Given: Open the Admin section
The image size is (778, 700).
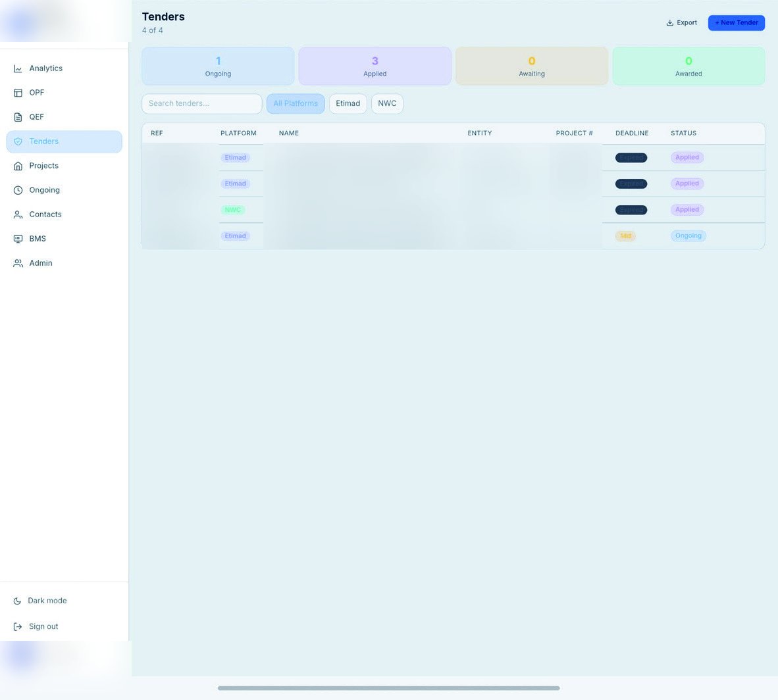Looking at the screenshot, I should tap(64, 263).
